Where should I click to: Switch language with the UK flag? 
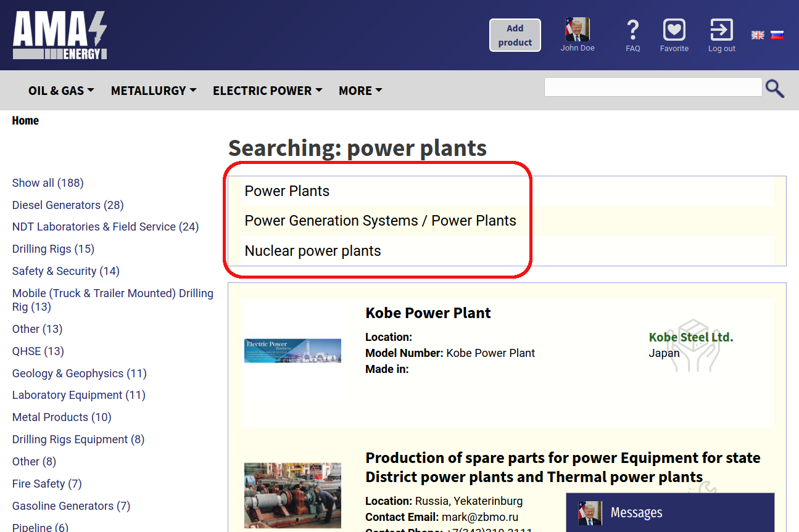(758, 35)
